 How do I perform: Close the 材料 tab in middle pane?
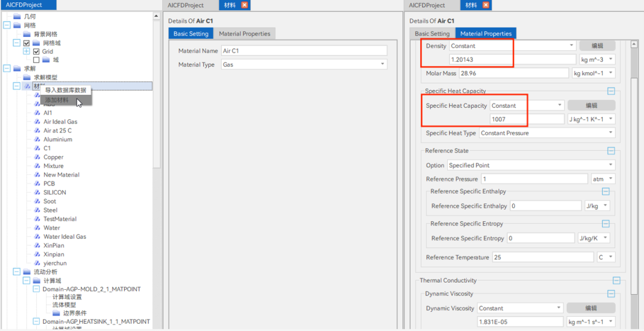[244, 5]
